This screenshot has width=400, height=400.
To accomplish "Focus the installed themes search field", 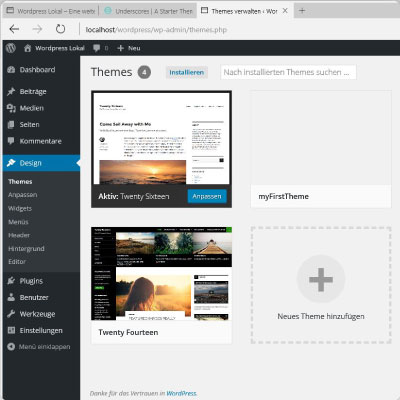I will 288,72.
